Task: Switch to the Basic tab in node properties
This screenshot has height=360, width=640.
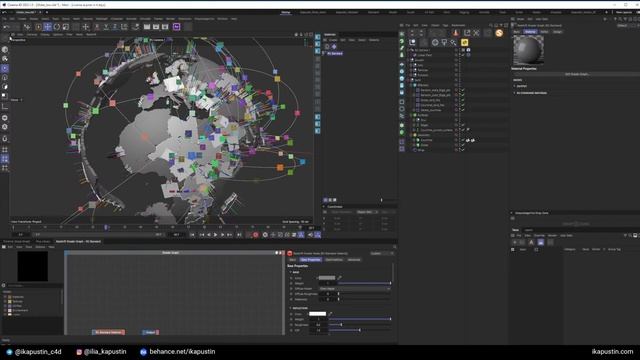Action: pyautogui.click(x=293, y=260)
